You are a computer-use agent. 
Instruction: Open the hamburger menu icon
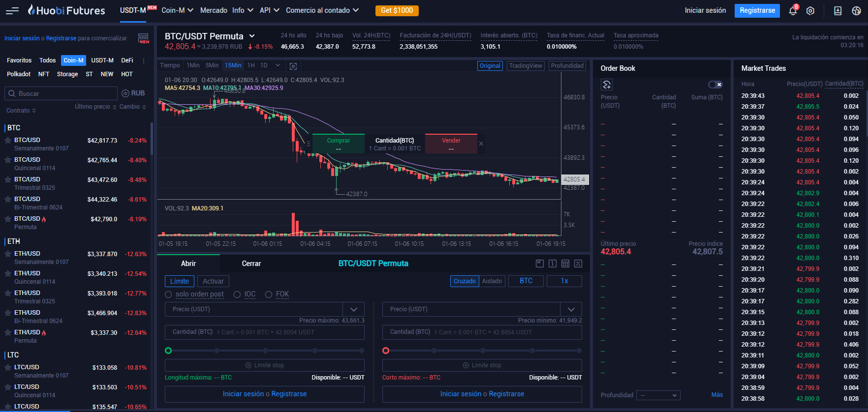coord(12,10)
